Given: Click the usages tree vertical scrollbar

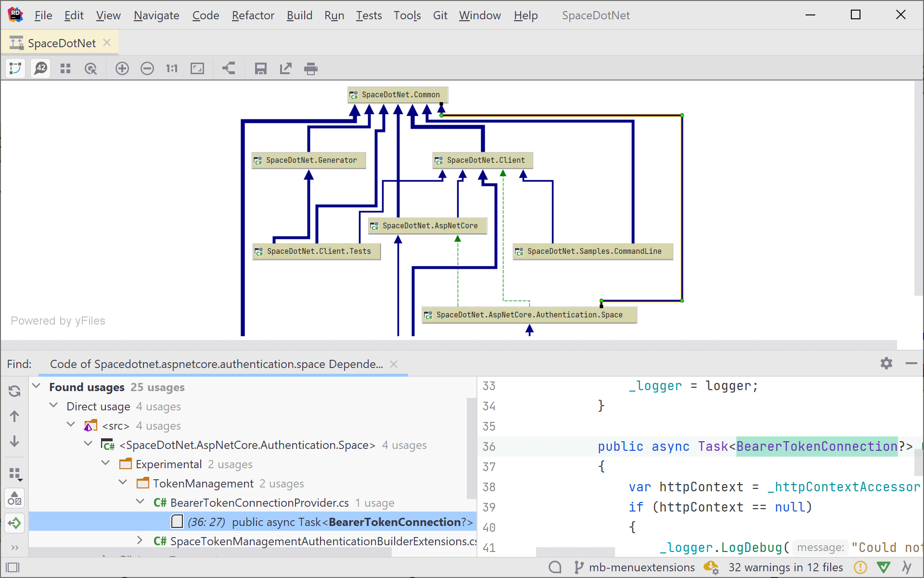Looking at the screenshot, I should click(x=472, y=449).
